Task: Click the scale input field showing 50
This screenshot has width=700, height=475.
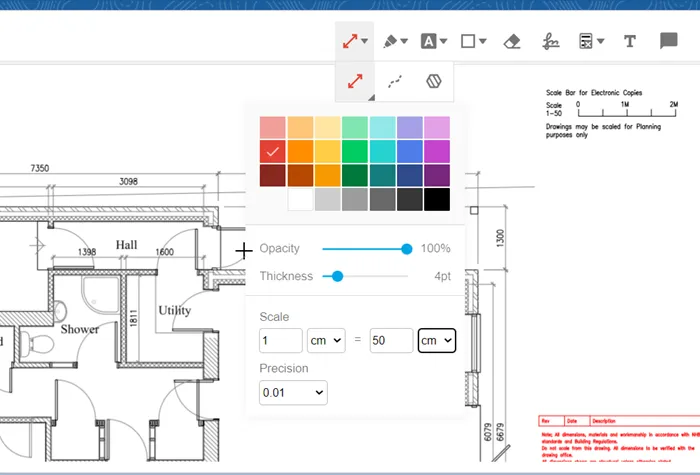Action: tap(391, 341)
